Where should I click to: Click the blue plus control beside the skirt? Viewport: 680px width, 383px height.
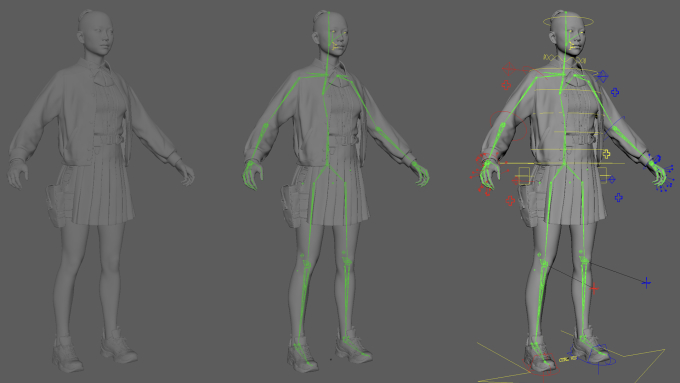coord(618,197)
